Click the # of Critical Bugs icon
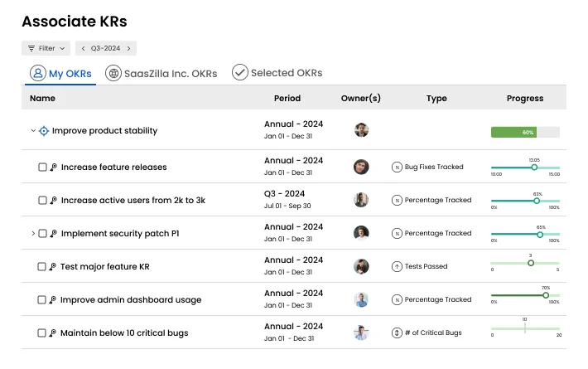The width and height of the screenshot is (588, 369). pos(397,333)
